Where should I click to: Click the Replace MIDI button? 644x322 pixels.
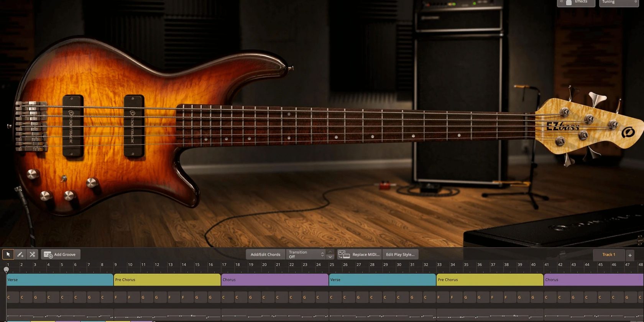coord(359,254)
